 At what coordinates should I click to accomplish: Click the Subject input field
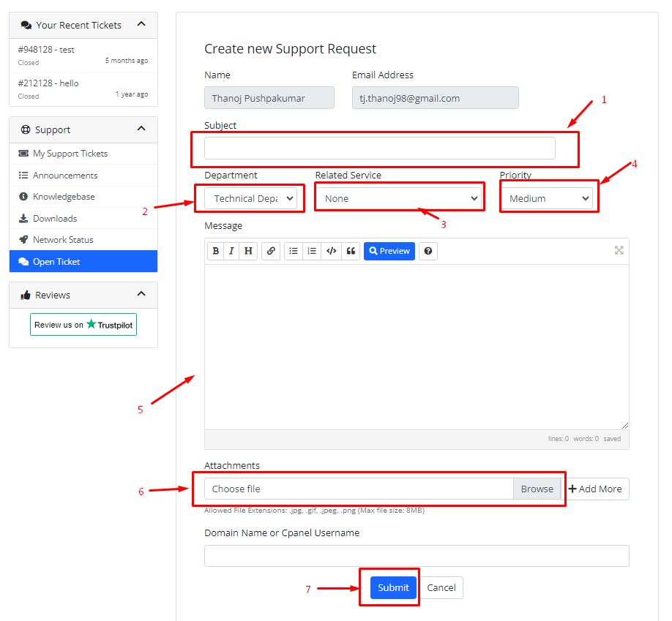379,148
